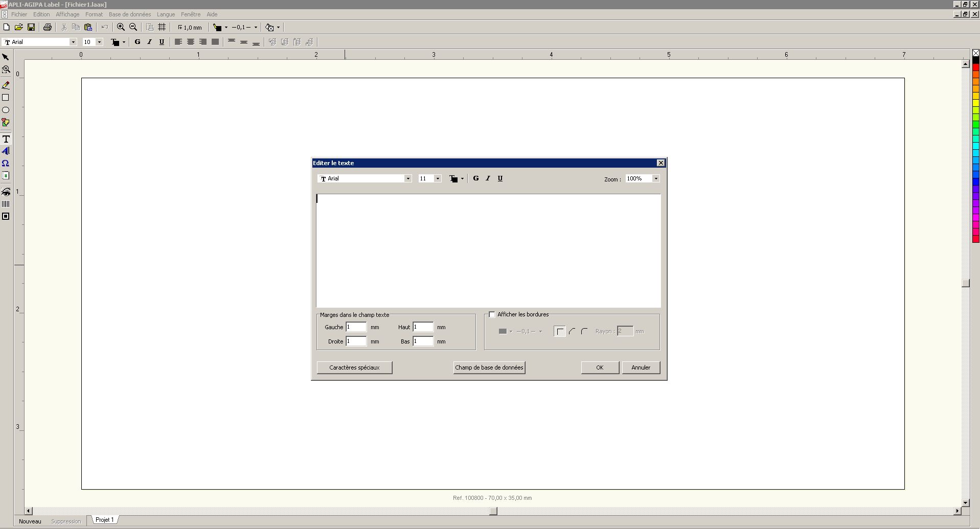The height and width of the screenshot is (529, 980).
Task: Select the eye image tool
Action: 6,192
